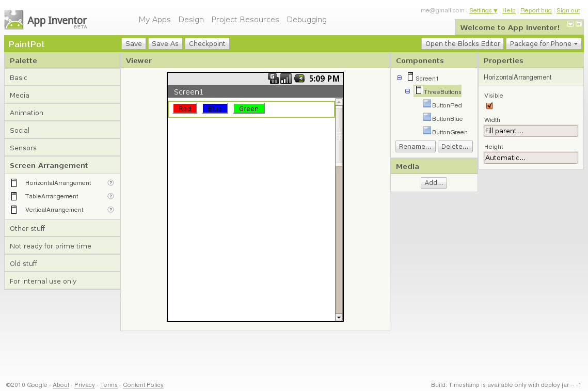Image resolution: width=588 pixels, height=391 pixels.
Task: Select the Red button in viewer
Action: (x=185, y=108)
